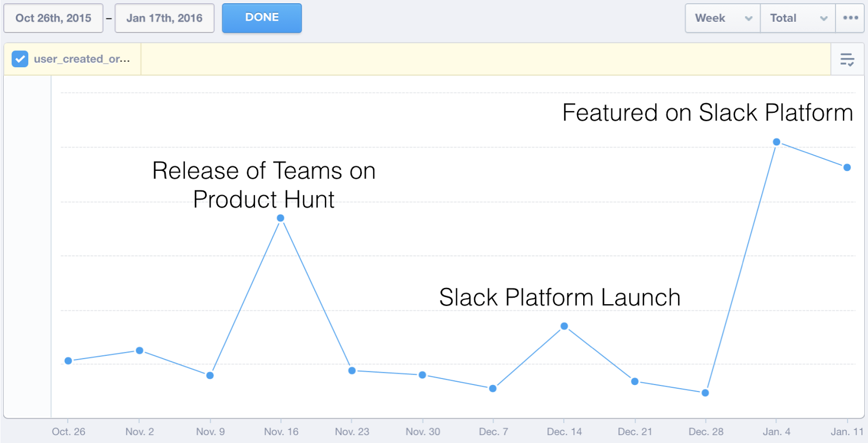Viewport: 868px width, 443px height.
Task: Select the Dec. 14 data point
Action: pos(564,326)
